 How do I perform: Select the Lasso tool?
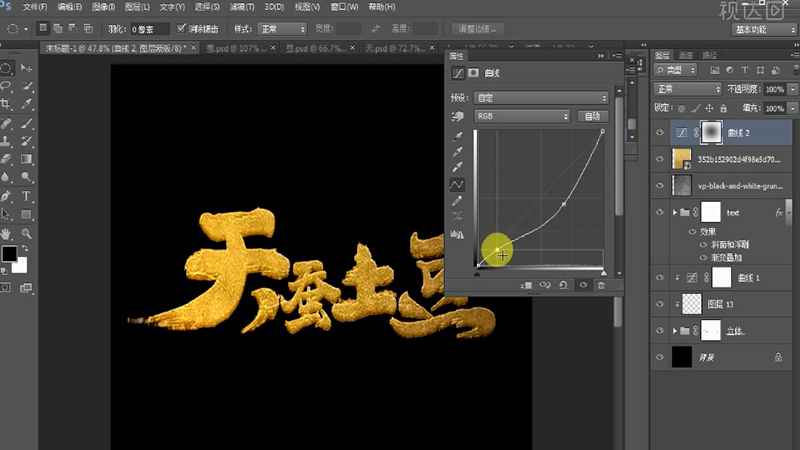click(x=6, y=86)
